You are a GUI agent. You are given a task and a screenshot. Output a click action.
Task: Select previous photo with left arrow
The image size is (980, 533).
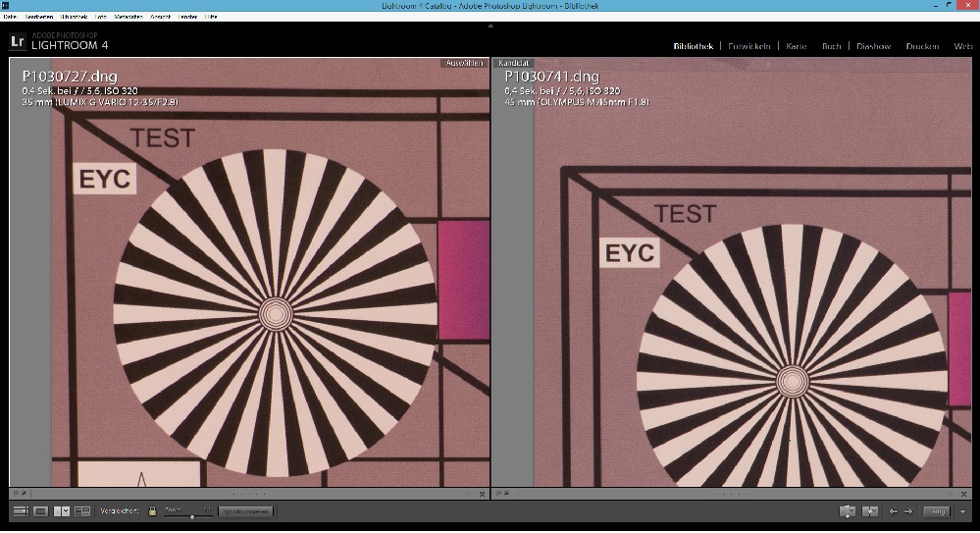(894, 511)
